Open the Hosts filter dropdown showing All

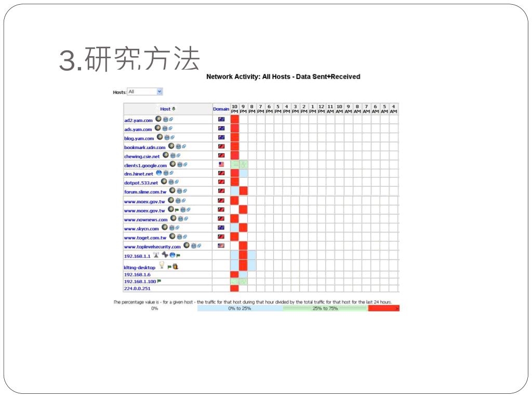click(x=145, y=91)
